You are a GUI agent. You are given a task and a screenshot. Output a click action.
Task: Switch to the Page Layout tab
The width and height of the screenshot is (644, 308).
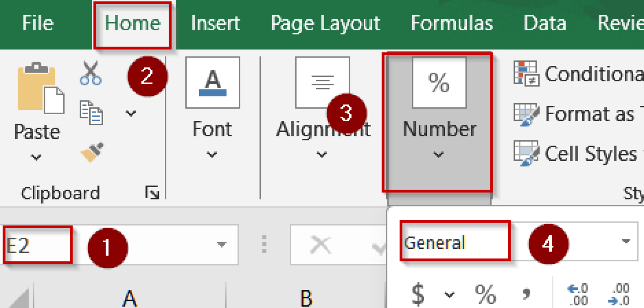(325, 24)
